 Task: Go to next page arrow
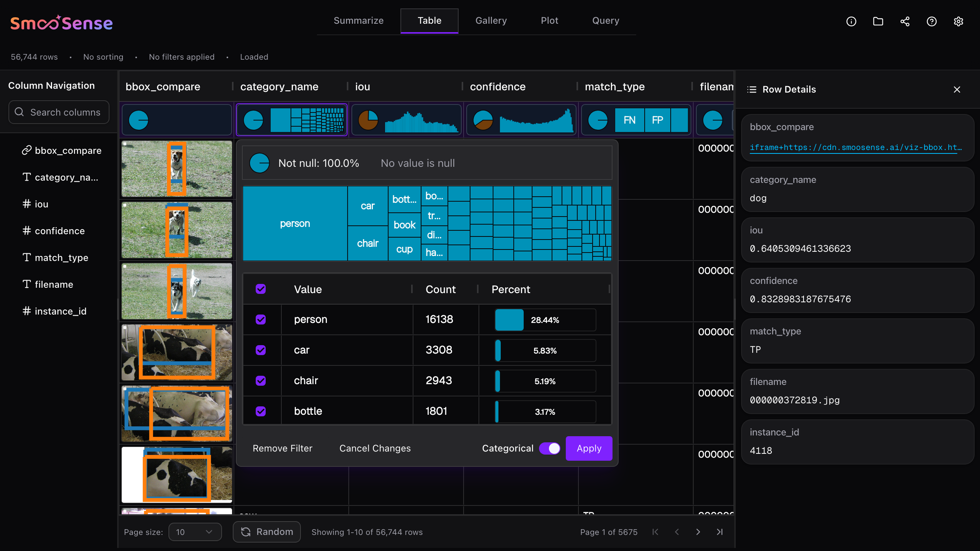coord(698,532)
